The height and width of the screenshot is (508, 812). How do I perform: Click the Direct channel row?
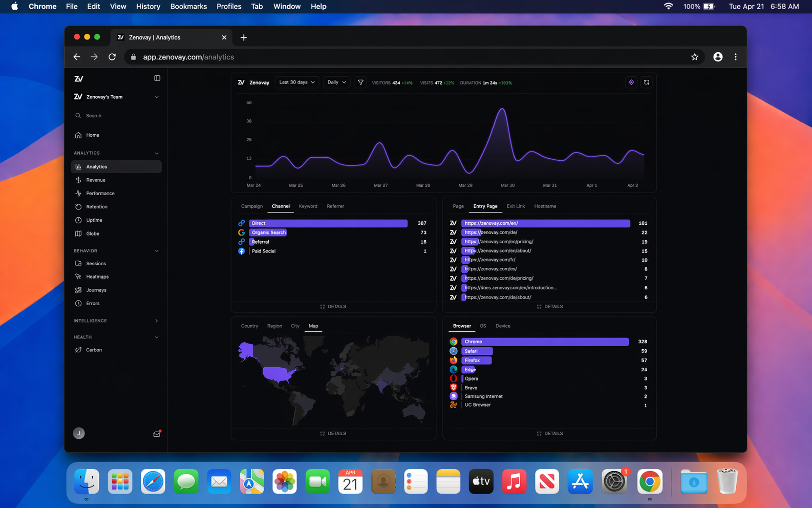tap(332, 223)
